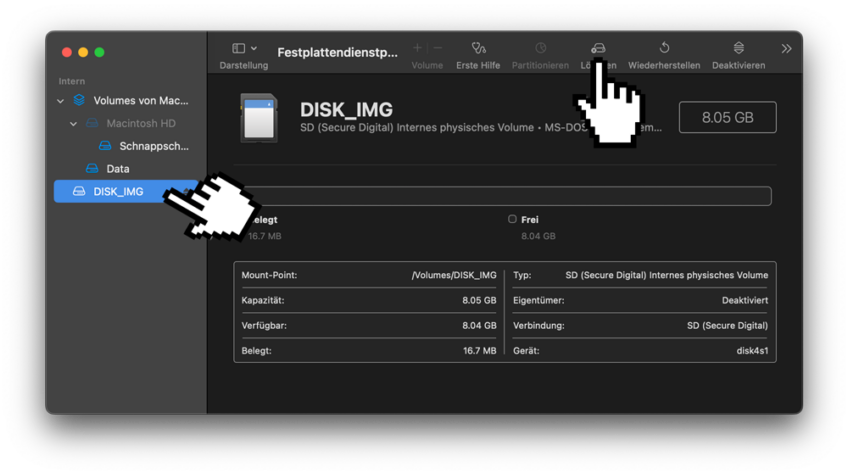Click the /Volumes/DISK_IMG mount point value
848x474 pixels.
(453, 275)
